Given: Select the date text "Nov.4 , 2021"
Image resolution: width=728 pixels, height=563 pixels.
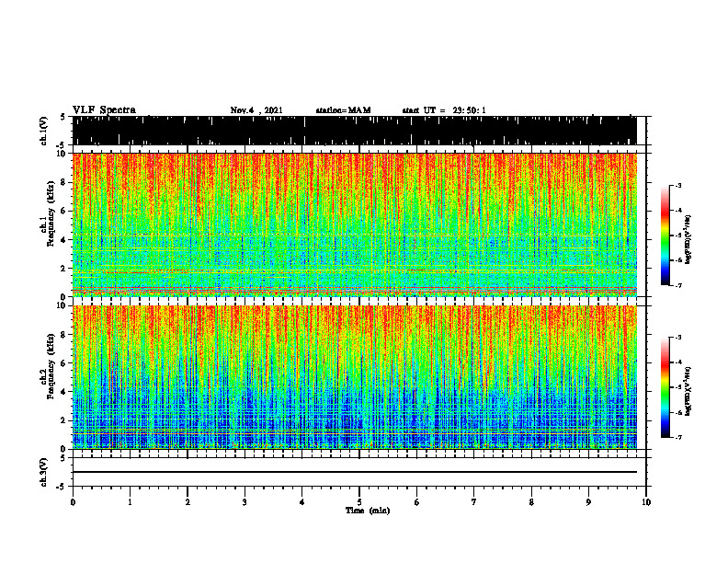Looking at the screenshot, I should tap(256, 110).
